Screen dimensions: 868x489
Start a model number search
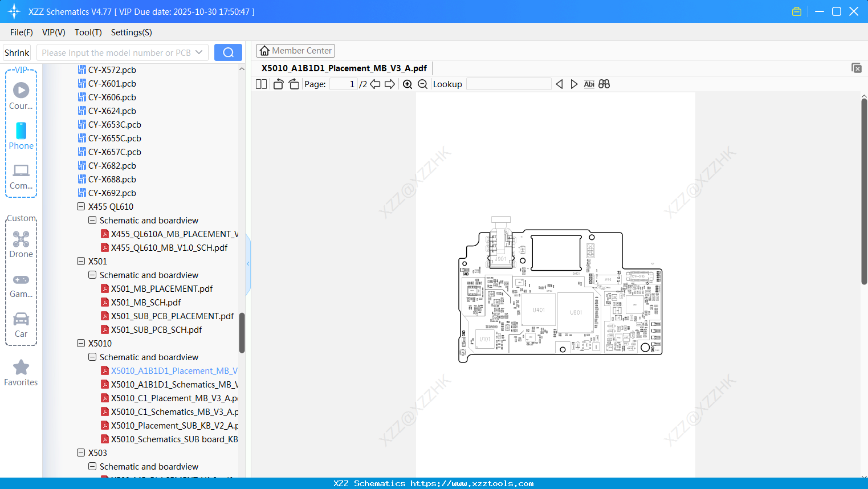(228, 52)
